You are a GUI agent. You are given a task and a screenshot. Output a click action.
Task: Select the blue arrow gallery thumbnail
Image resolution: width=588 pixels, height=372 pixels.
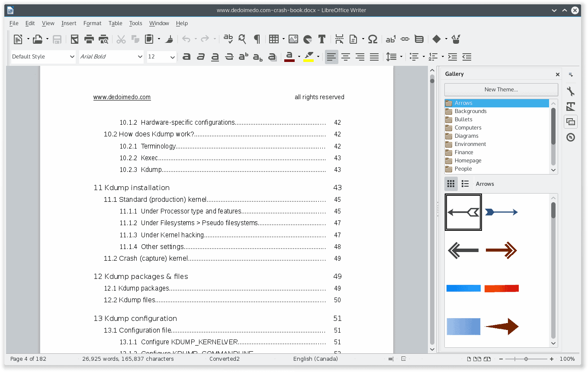(x=501, y=212)
